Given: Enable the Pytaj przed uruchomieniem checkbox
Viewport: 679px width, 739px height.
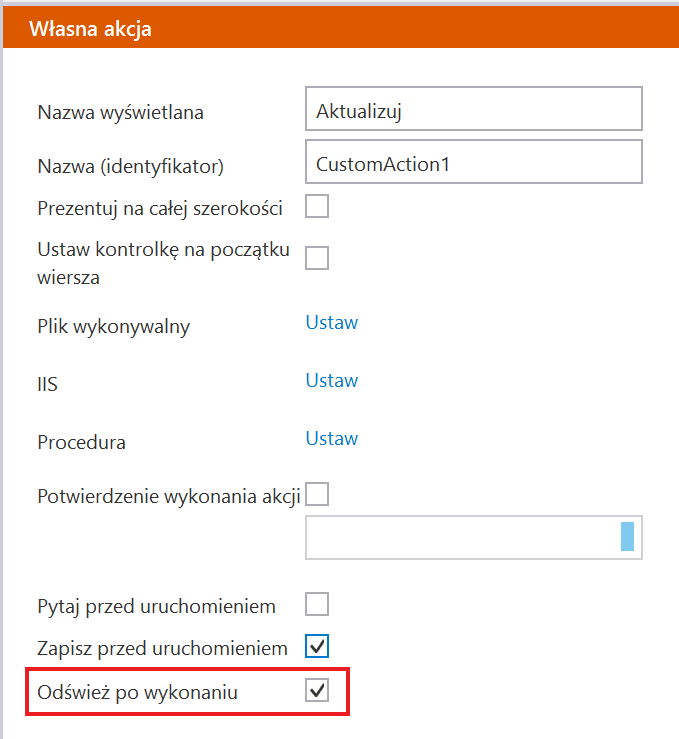Looking at the screenshot, I should tap(317, 604).
